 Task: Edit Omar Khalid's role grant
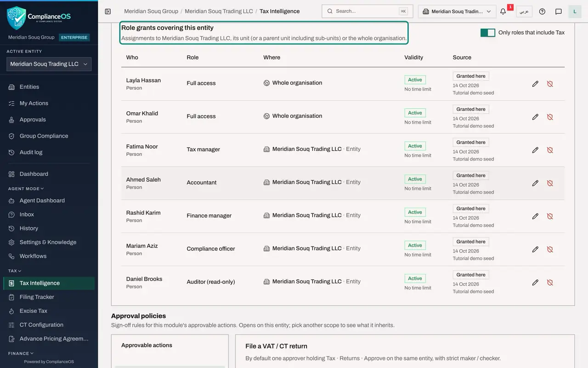[535, 117]
